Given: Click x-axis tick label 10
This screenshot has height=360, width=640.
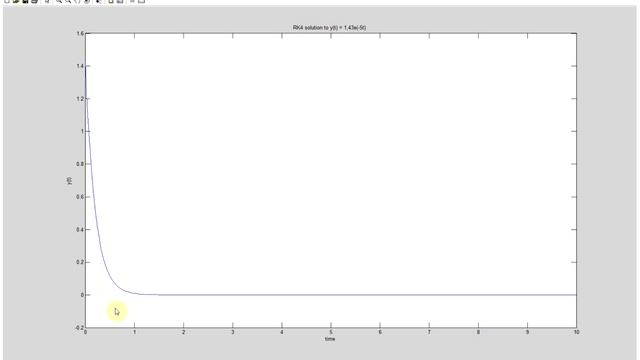Looking at the screenshot, I should point(576,332).
